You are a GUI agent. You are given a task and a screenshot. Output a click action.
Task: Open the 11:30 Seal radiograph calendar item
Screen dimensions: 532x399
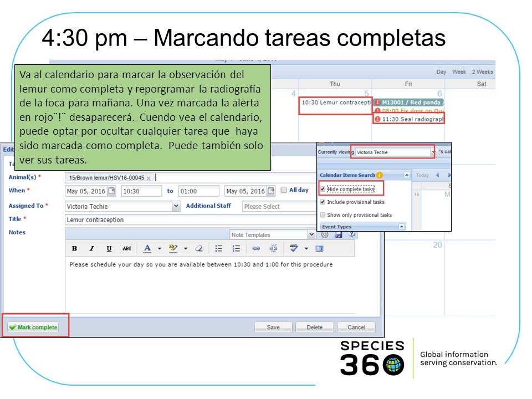pos(409,119)
